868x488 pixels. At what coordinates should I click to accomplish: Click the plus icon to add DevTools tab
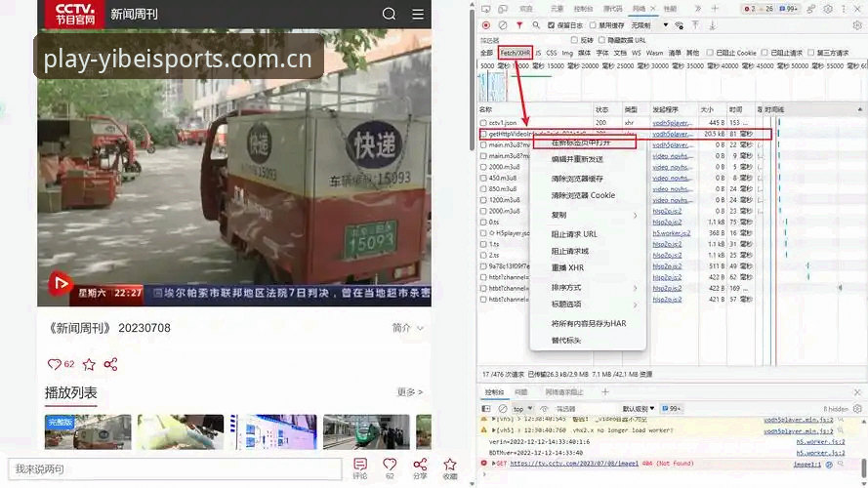coord(715,9)
